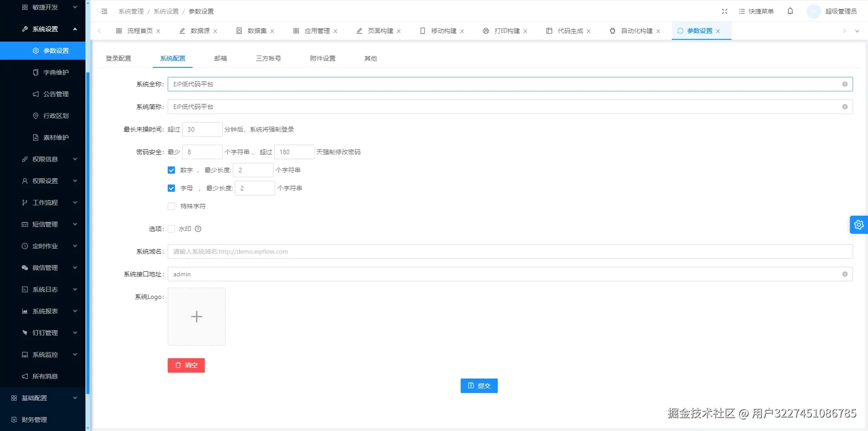868x431 pixels.
Task: Select the 系统配置 tab
Action: (173, 58)
